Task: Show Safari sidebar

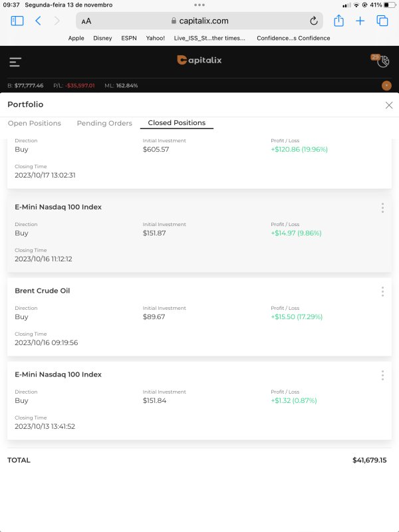Action: pos(17,21)
